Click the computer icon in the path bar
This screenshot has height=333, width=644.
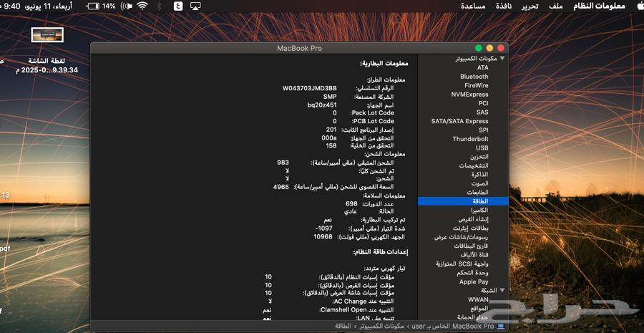point(500,326)
